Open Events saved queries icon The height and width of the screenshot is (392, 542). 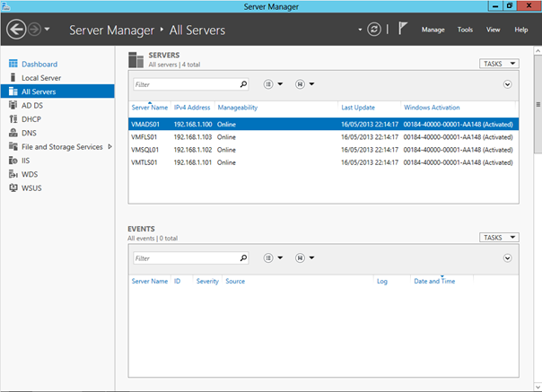300,257
